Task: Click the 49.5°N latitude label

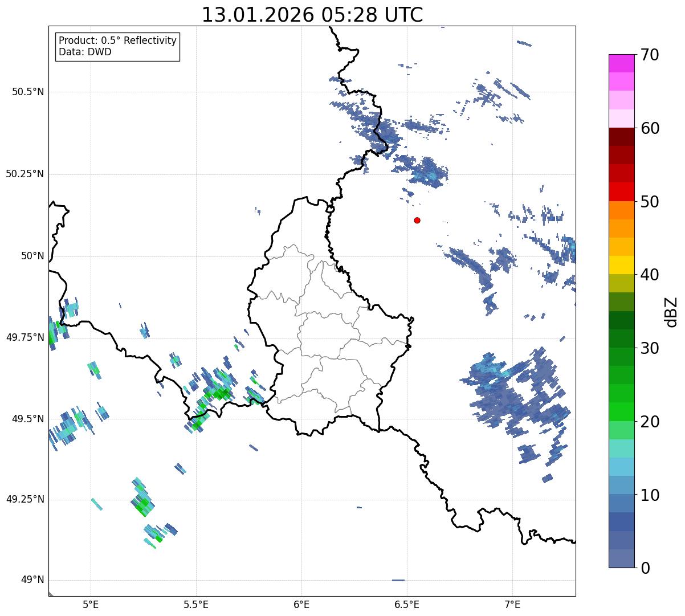Action: click(28, 419)
